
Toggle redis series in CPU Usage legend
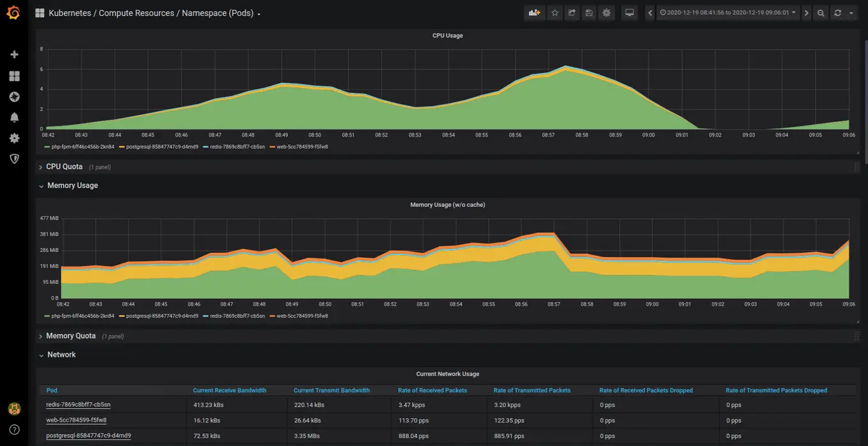[239, 147]
